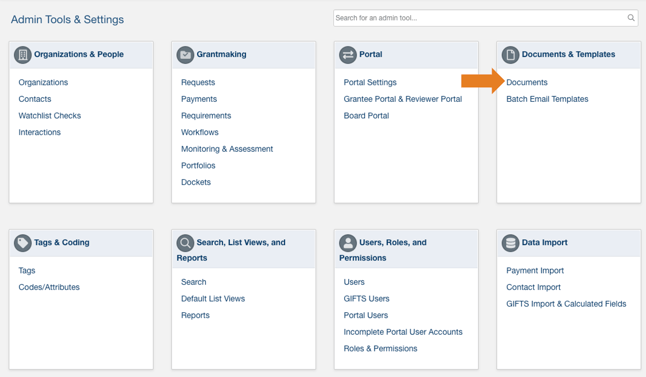The height and width of the screenshot is (377, 646).
Task: Click the Users, Roles, and Permissions heading
Action: pos(383,250)
